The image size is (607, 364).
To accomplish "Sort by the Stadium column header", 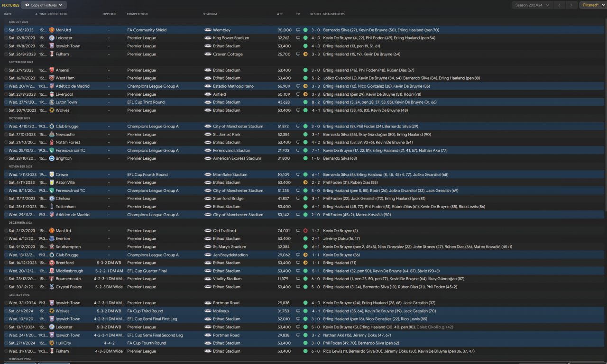I will 210,14.
